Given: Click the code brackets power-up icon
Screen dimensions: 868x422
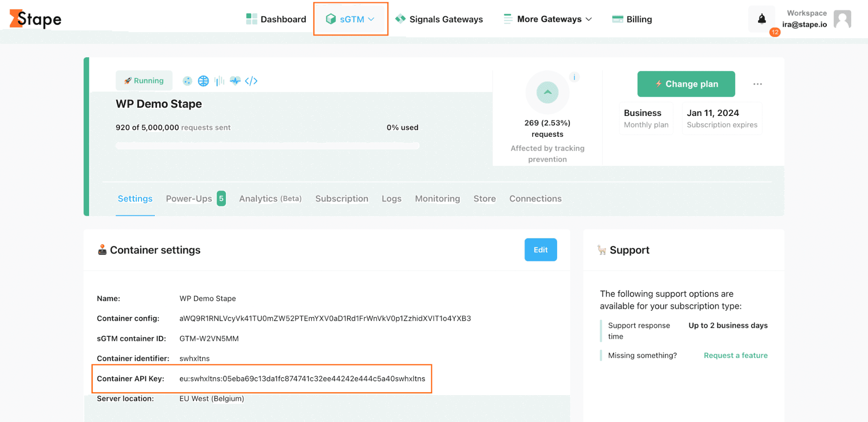Looking at the screenshot, I should [251, 81].
